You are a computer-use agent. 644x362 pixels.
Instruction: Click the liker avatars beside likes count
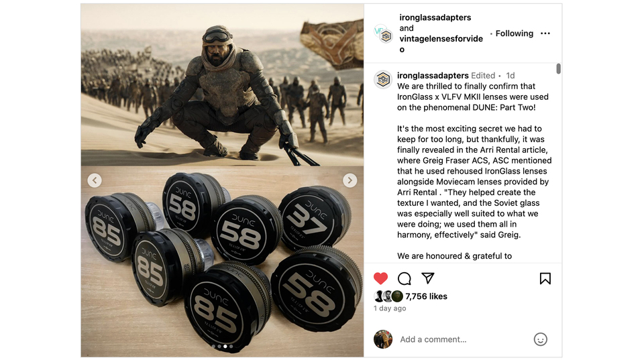tap(388, 296)
